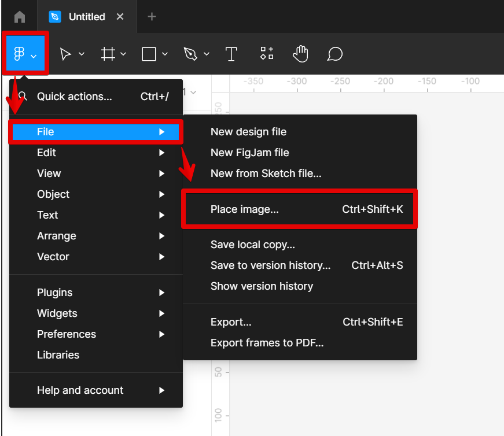
Task: Open Quick actions search entry
Action: click(x=74, y=97)
